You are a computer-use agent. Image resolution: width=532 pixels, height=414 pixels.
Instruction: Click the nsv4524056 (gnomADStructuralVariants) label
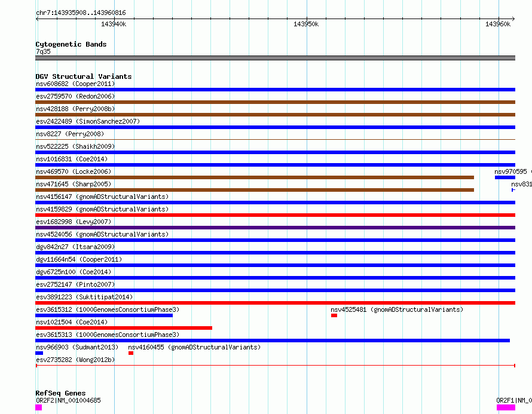[x=102, y=234]
